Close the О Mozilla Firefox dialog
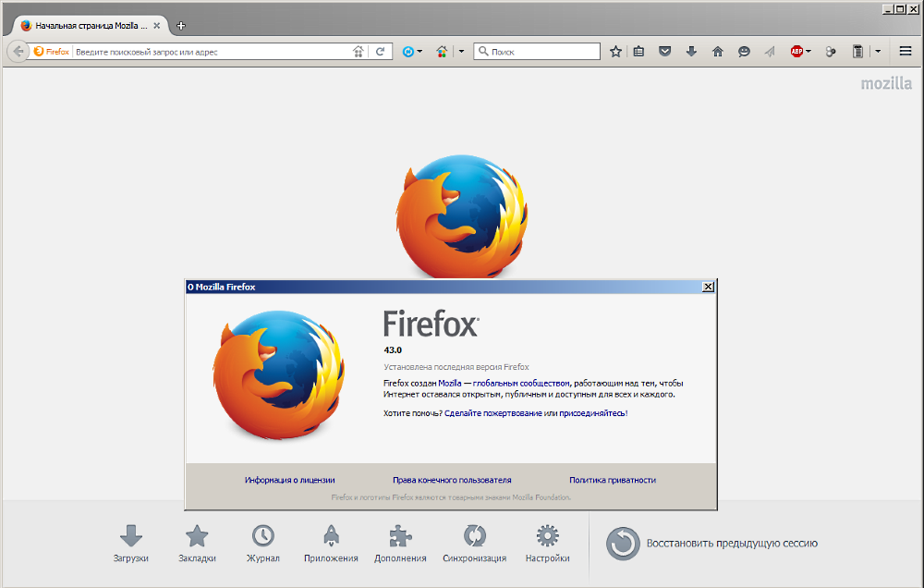The height and width of the screenshot is (588, 924). [x=709, y=287]
